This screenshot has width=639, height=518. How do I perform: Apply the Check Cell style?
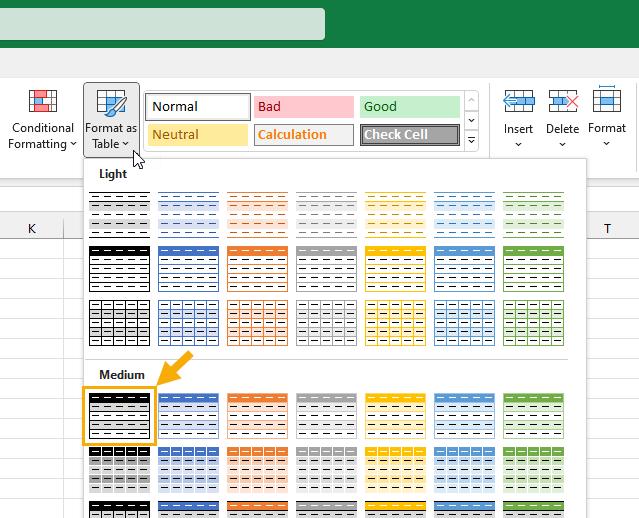[410, 135]
